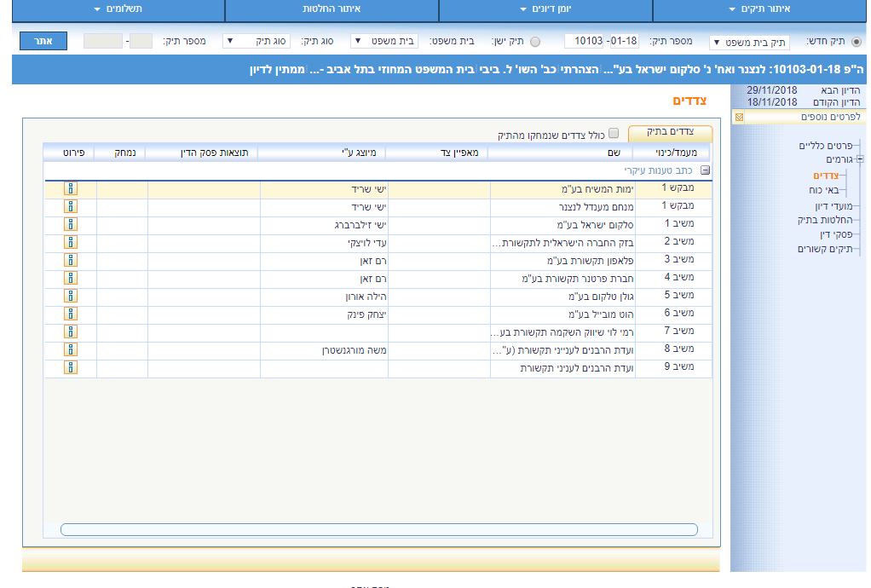Image resolution: width=871 pixels, height=588 pixels.
Task: Focus the case number field containing 01-18
Action: (624, 41)
